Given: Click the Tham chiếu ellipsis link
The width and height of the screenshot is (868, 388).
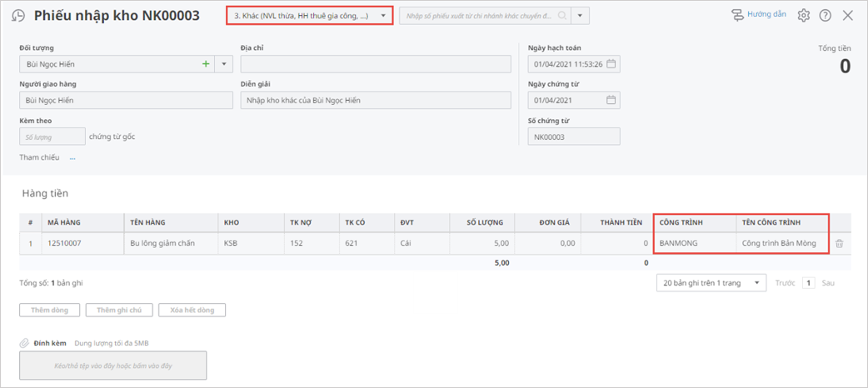Looking at the screenshot, I should click(x=72, y=157).
